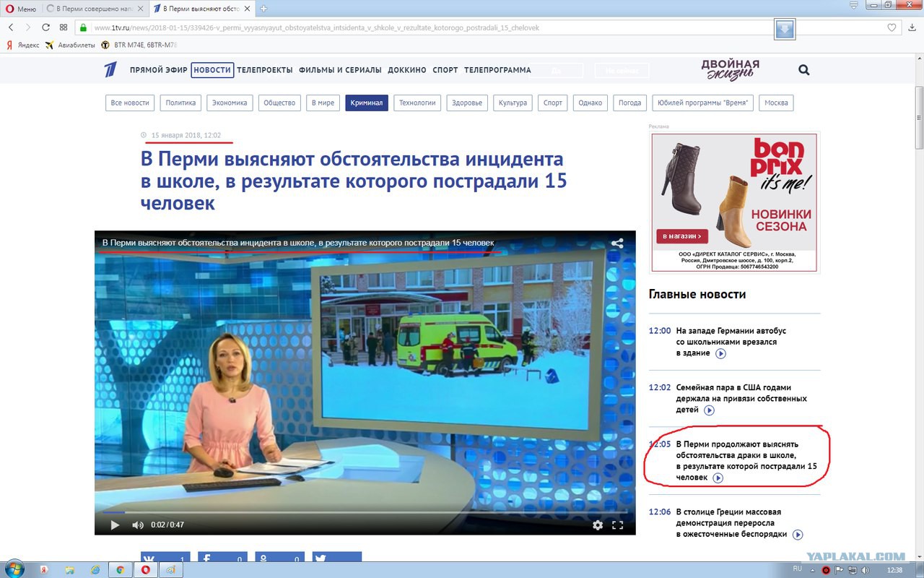
Task: Bookmark page with heart icon
Action: point(892,27)
